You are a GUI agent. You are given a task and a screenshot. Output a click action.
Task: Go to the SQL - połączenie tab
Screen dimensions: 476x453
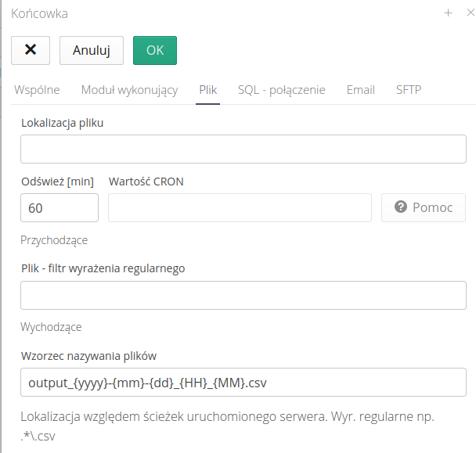pos(281,90)
